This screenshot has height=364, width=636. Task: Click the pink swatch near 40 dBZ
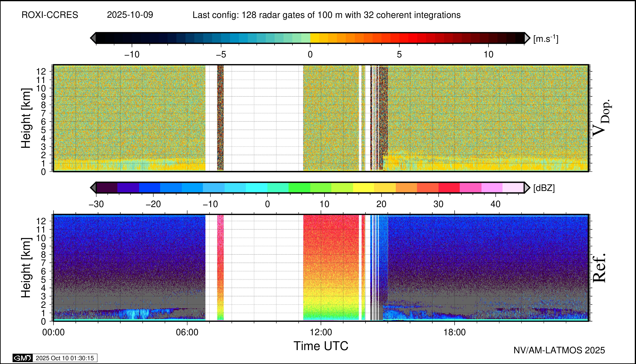pos(492,188)
